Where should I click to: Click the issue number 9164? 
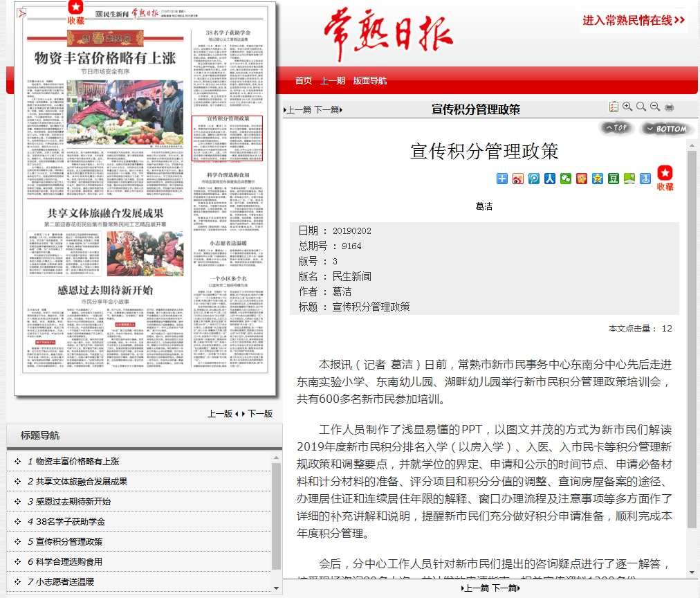point(351,246)
